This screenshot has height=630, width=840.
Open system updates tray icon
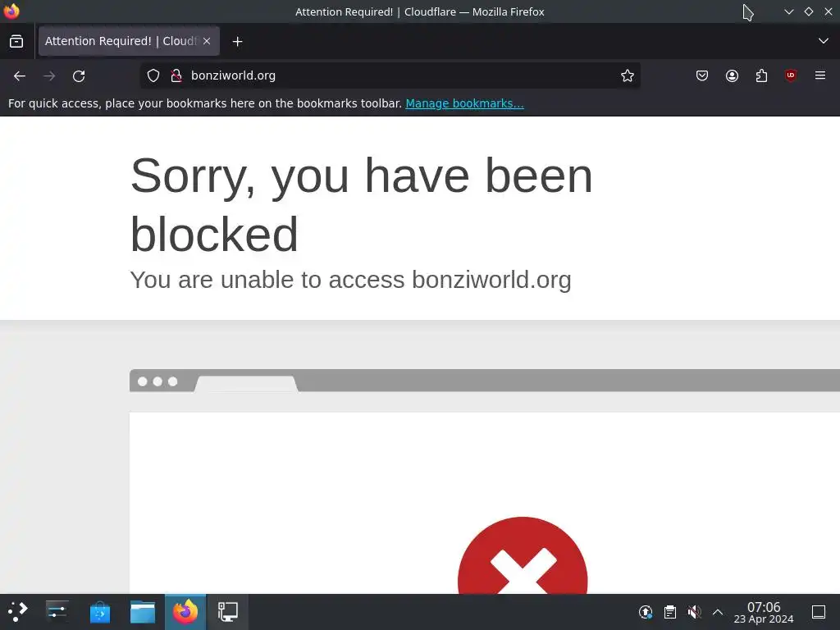[x=646, y=612]
